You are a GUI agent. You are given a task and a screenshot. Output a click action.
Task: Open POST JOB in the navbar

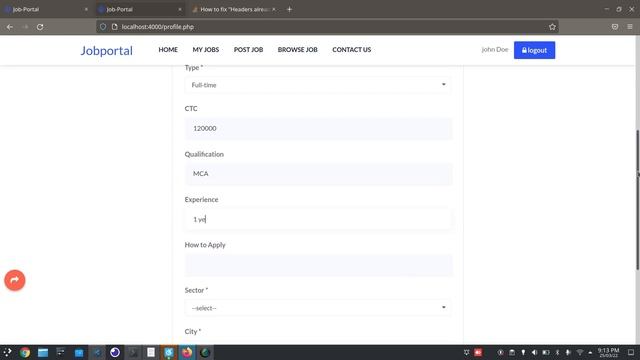coord(248,50)
